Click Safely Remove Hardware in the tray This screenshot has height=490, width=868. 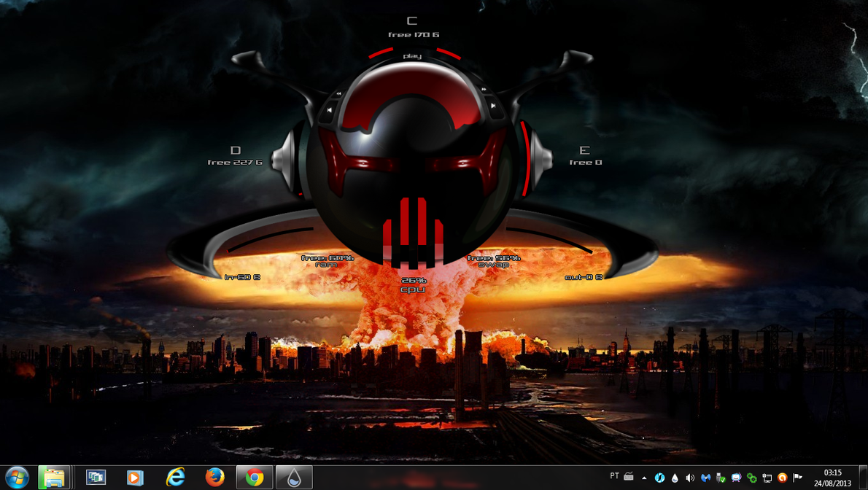pyautogui.click(x=719, y=478)
